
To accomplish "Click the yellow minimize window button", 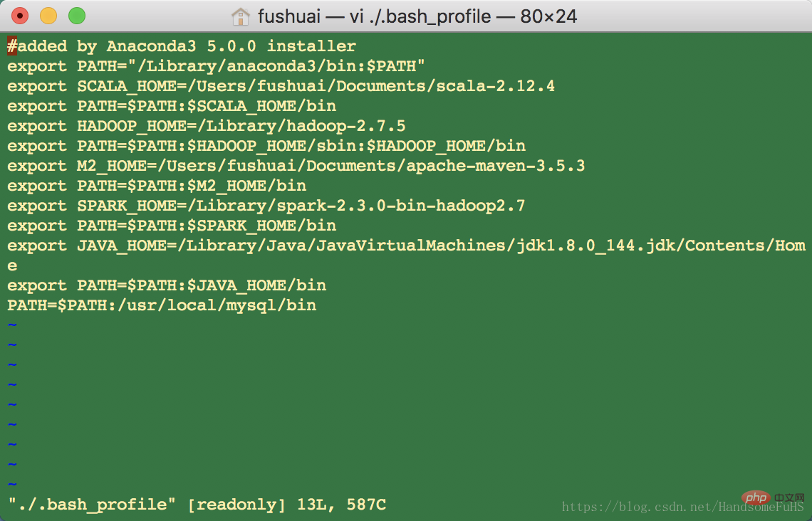I will (48, 16).
